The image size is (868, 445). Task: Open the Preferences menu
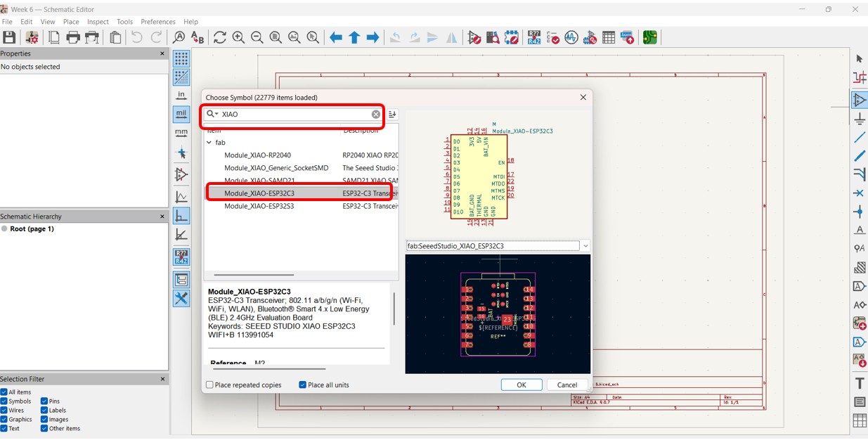158,22
